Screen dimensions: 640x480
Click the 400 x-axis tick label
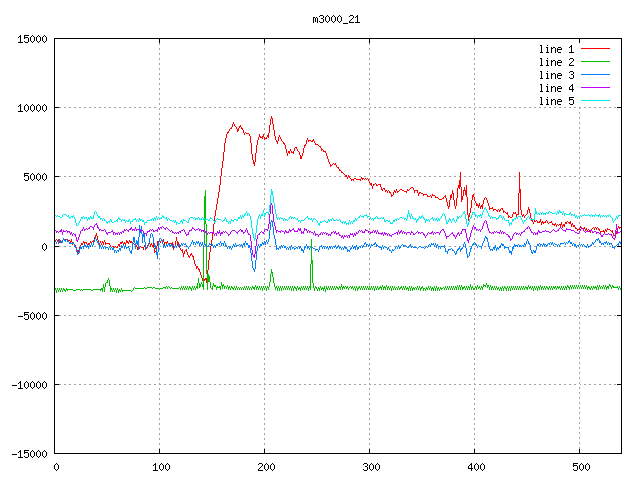coord(476,467)
